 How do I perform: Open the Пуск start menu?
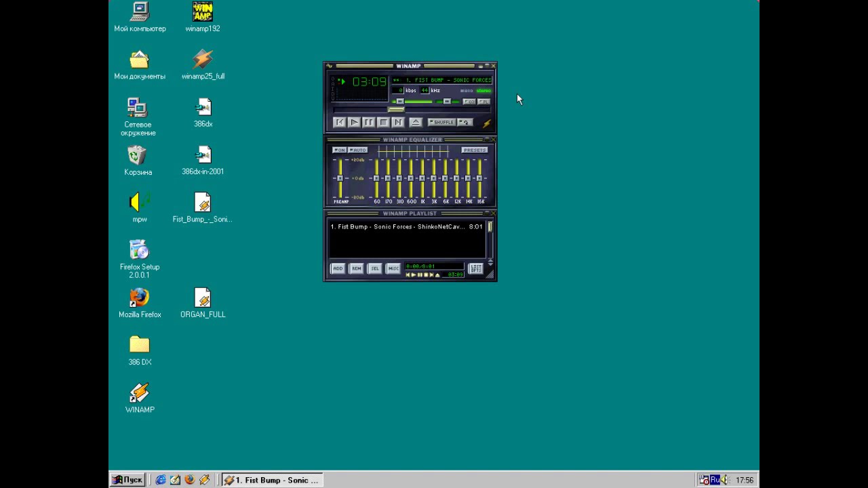(127, 480)
